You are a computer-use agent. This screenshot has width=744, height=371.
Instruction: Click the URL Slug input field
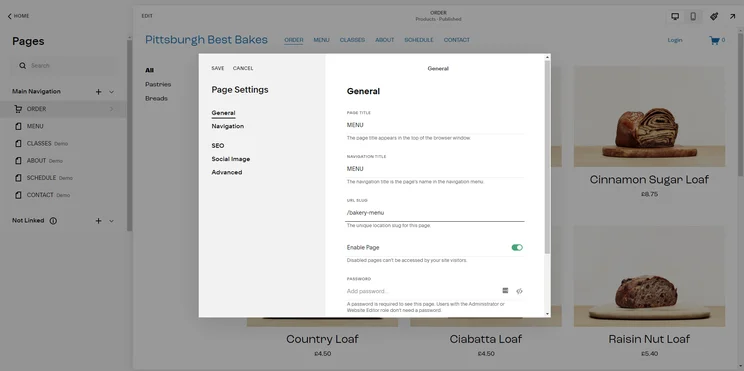click(435, 213)
